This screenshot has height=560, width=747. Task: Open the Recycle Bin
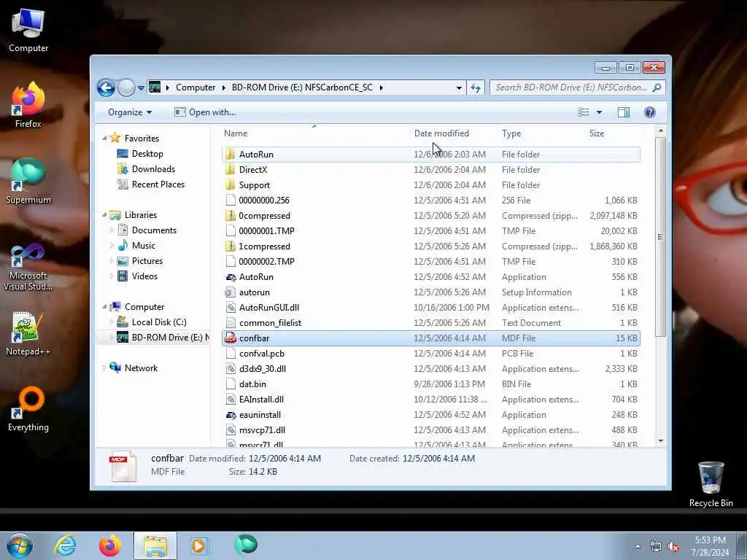click(711, 484)
